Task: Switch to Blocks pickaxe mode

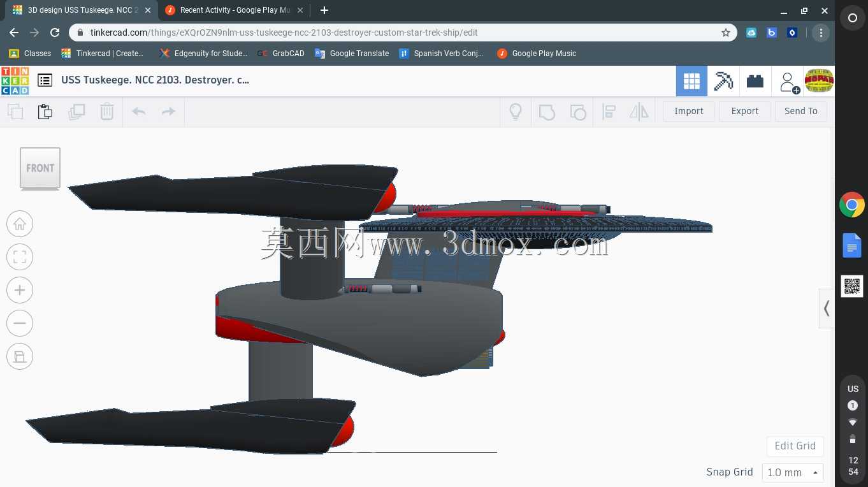Action: click(723, 81)
